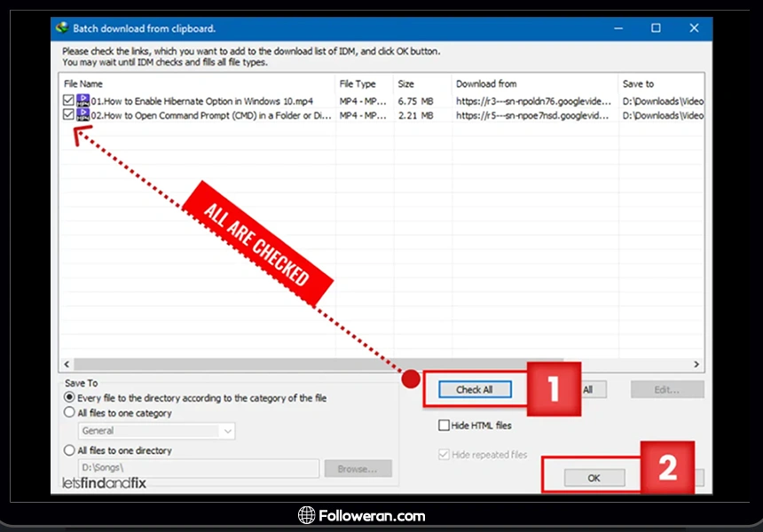Click the Download from column header
The image size is (763, 532).
pos(532,84)
